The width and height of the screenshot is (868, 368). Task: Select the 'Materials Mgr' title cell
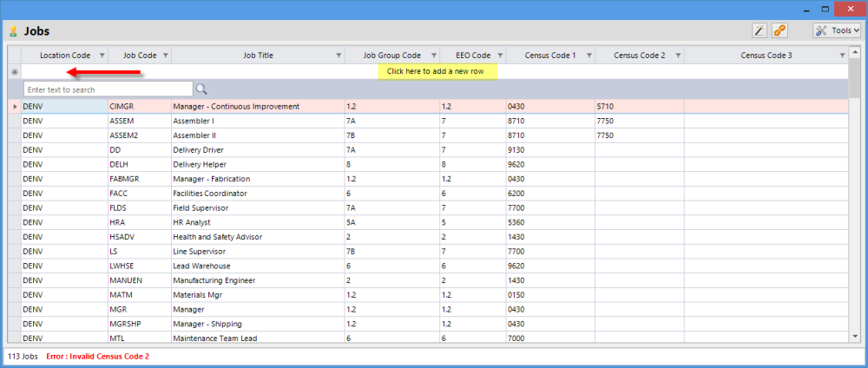258,294
